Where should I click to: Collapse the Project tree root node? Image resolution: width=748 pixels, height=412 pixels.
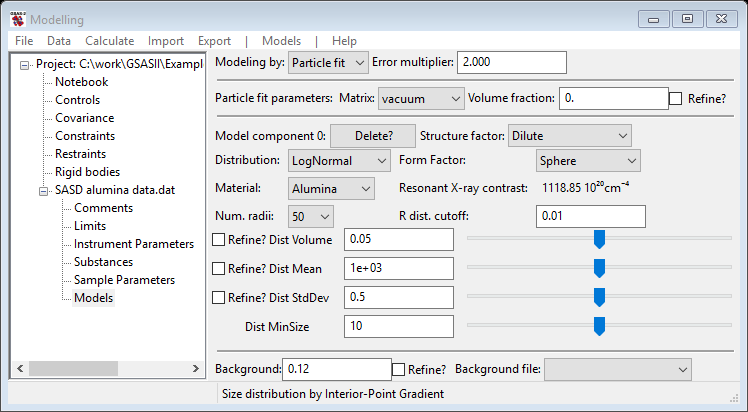24,65
